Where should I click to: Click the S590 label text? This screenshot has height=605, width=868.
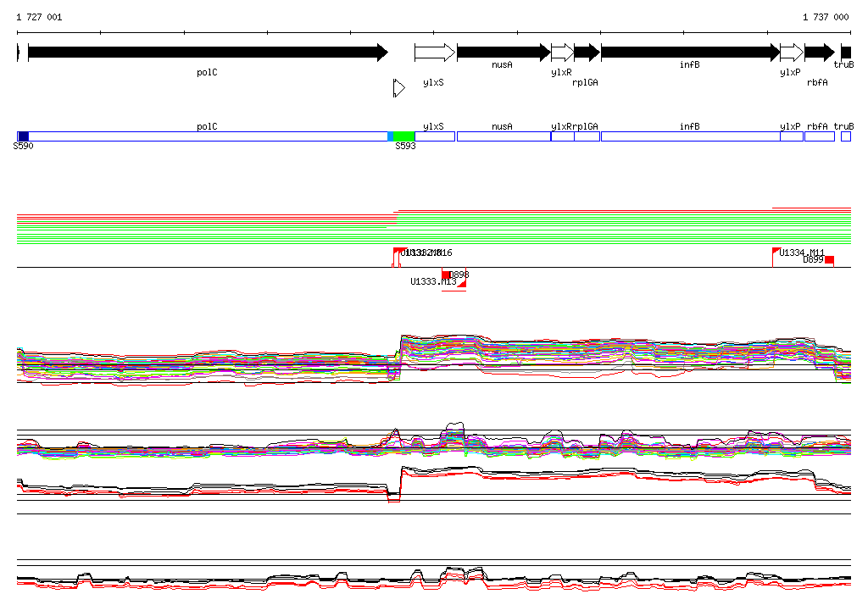tap(23, 146)
